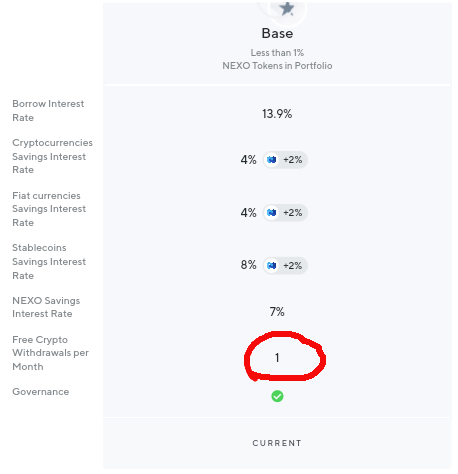Click the NEXO Savings Interest Rate label
The width and height of the screenshot is (458, 474).
46,307
